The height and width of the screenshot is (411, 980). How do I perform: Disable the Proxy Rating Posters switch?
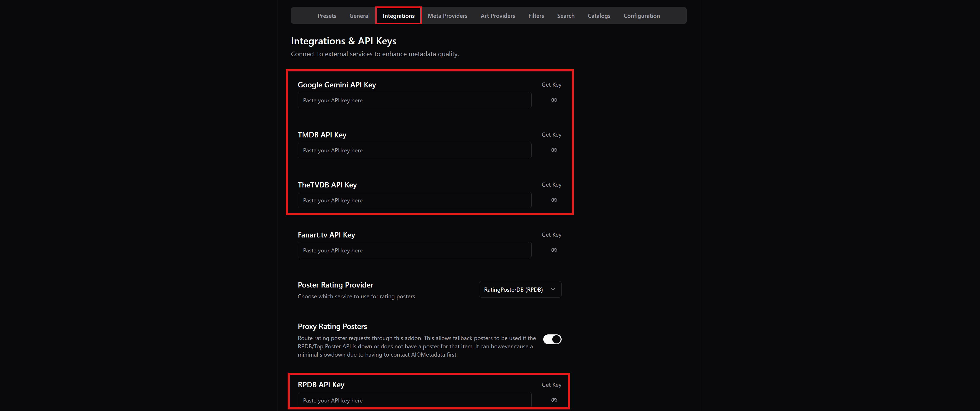(552, 339)
